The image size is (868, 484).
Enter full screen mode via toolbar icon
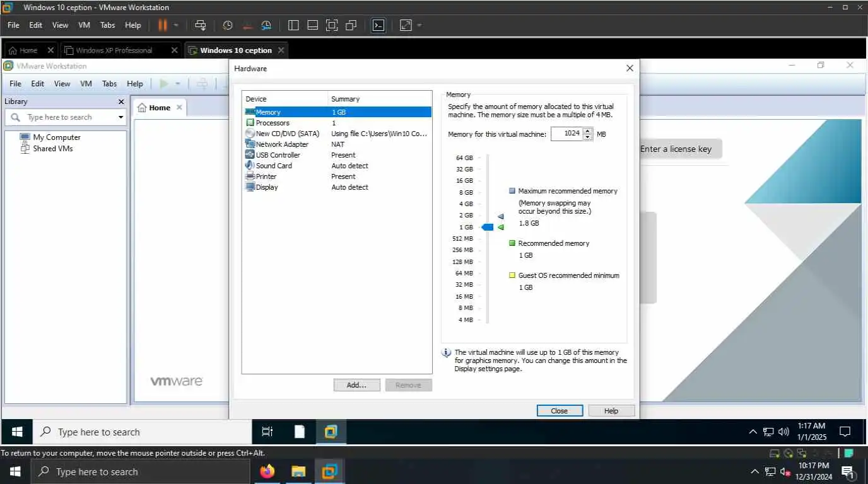pos(332,25)
